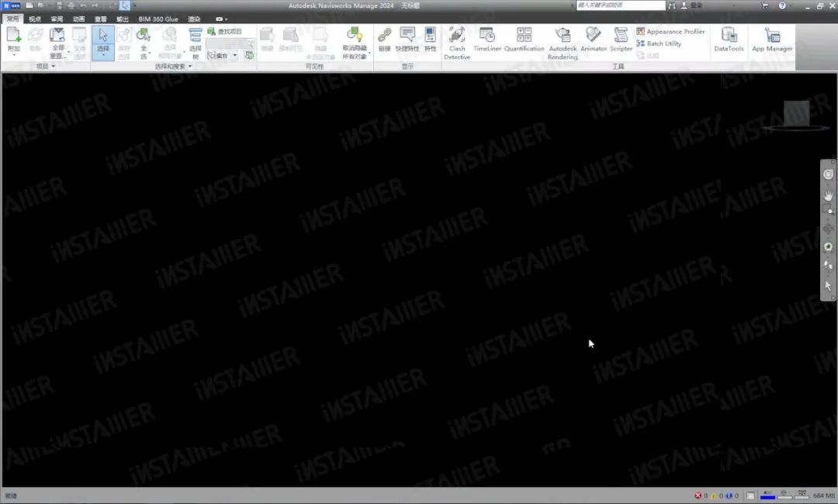
Task: Switch to the View (查看) tab
Action: coord(100,19)
